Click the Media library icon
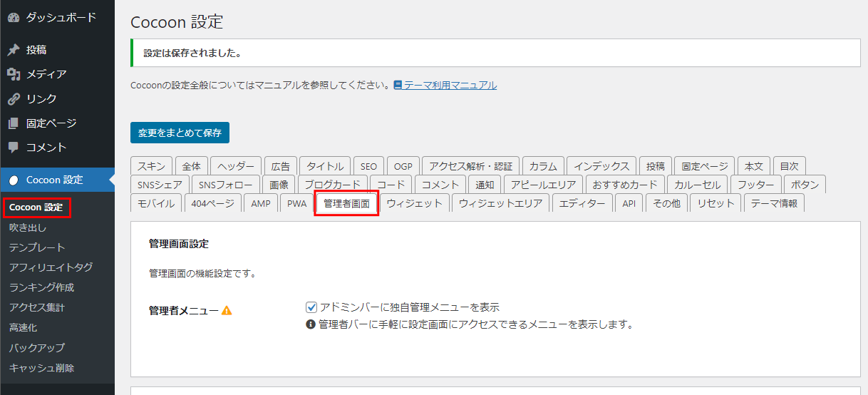Viewport: 868px width, 395px height. 13,74
